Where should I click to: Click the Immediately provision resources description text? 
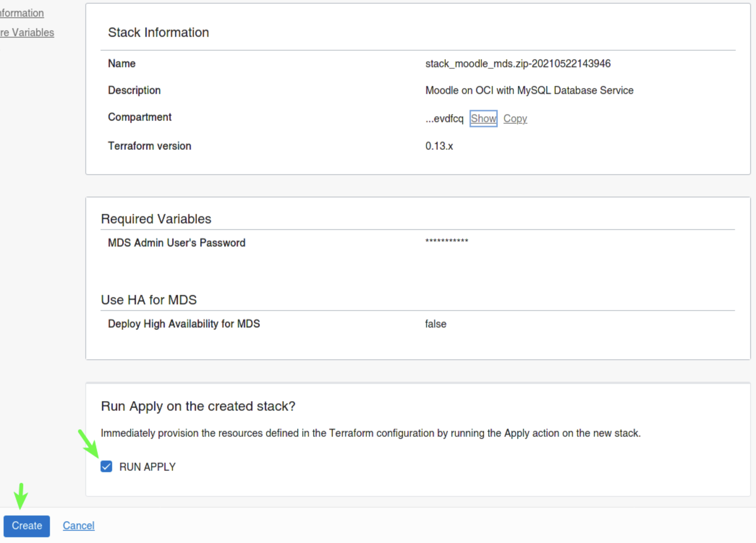pyautogui.click(x=370, y=433)
